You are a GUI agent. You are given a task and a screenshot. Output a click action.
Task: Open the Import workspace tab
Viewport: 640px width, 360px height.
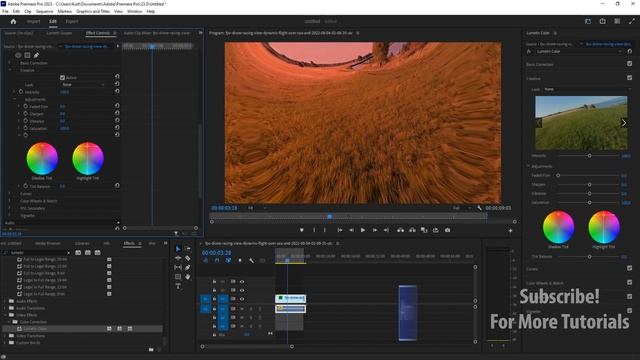click(x=33, y=21)
